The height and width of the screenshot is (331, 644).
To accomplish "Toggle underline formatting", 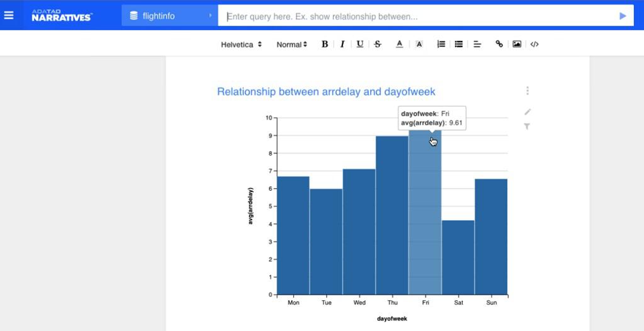I will [x=360, y=44].
